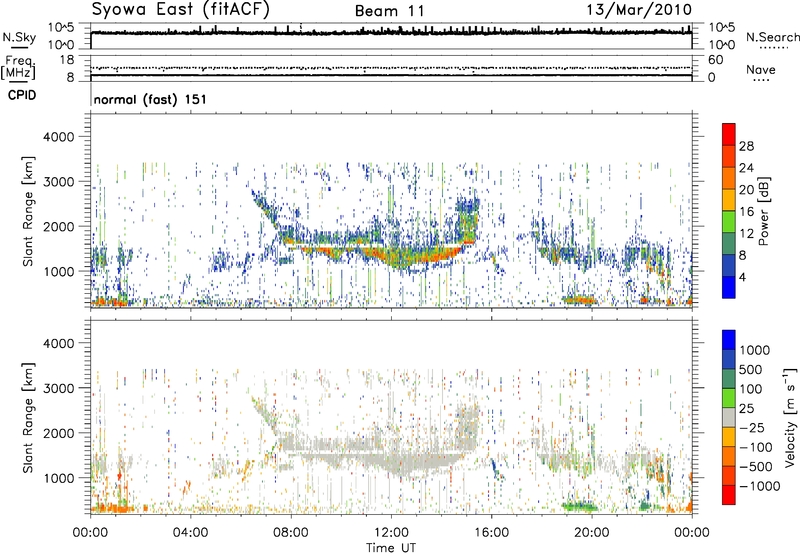Click the "3000" tick on the Power panel axis

tap(59, 182)
